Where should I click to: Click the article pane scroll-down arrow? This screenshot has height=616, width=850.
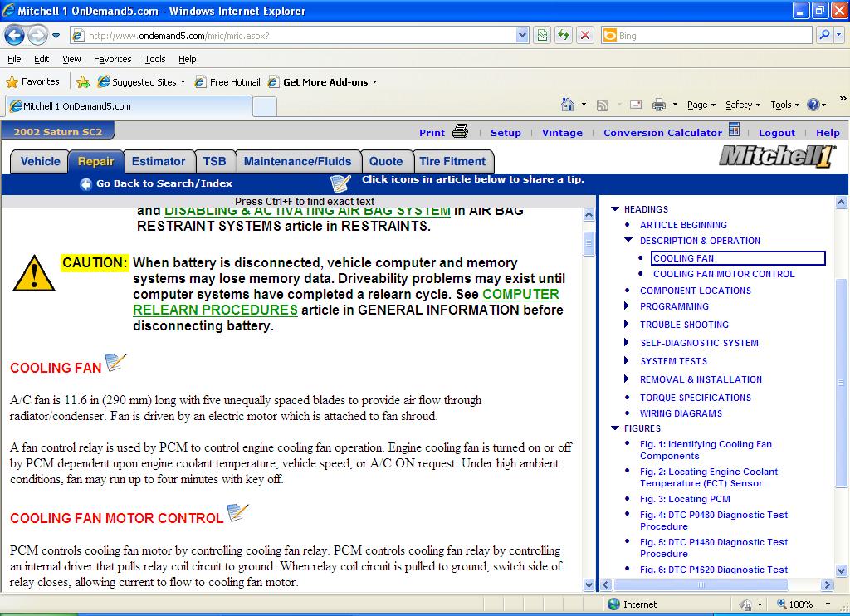pyautogui.click(x=589, y=584)
